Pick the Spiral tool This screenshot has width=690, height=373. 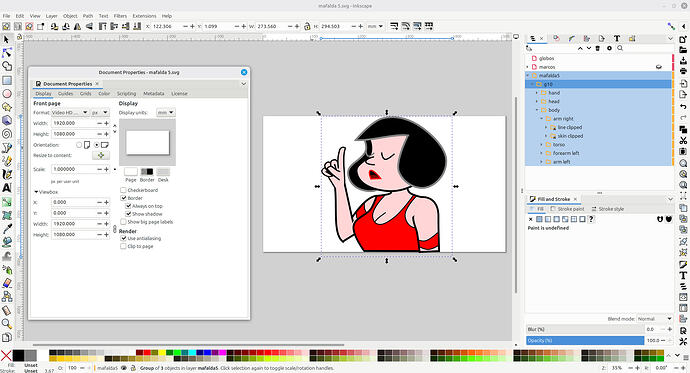point(7,134)
